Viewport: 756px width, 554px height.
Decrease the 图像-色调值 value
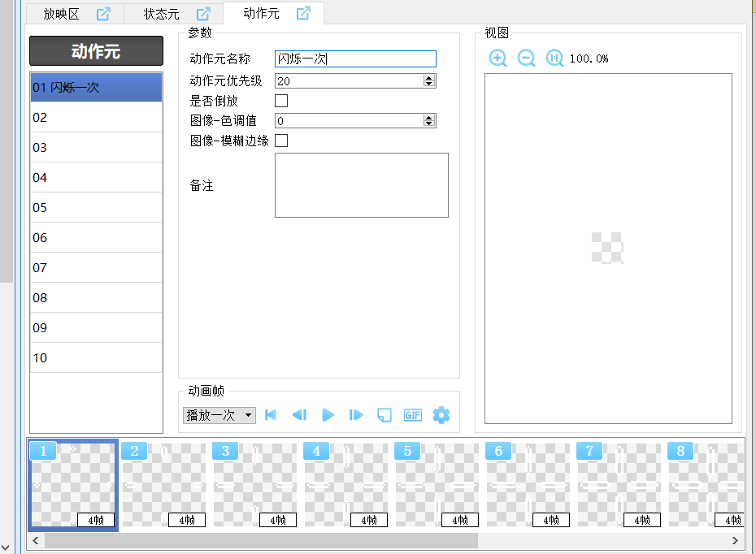(x=429, y=124)
